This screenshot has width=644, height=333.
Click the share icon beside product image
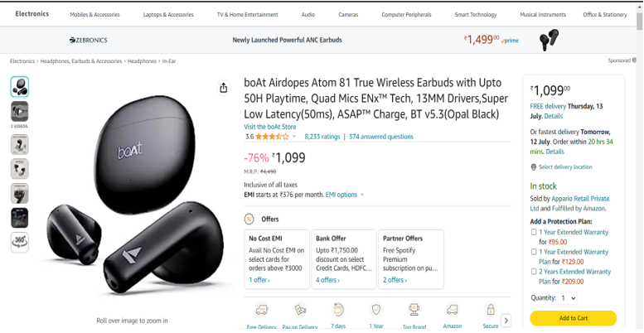click(224, 88)
